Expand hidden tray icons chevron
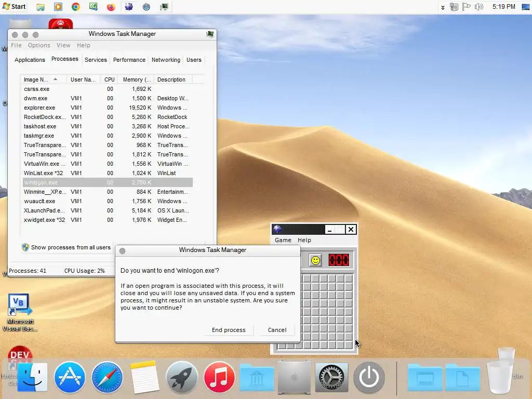This screenshot has height=399, width=532. tap(443, 7)
